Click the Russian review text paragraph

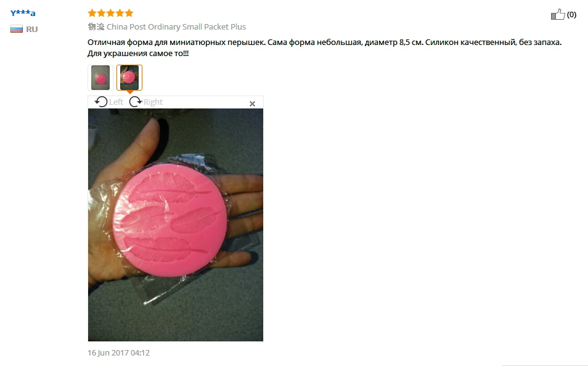[x=324, y=47]
